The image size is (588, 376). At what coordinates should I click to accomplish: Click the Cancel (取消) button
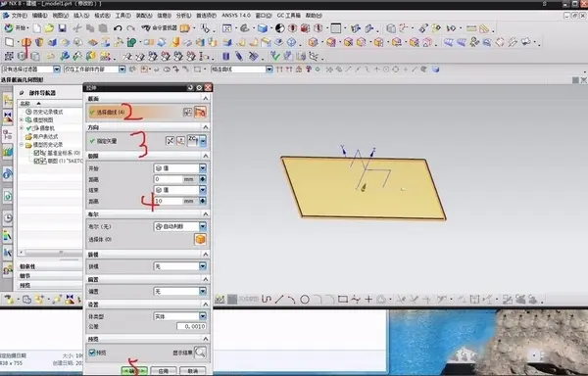point(193,371)
